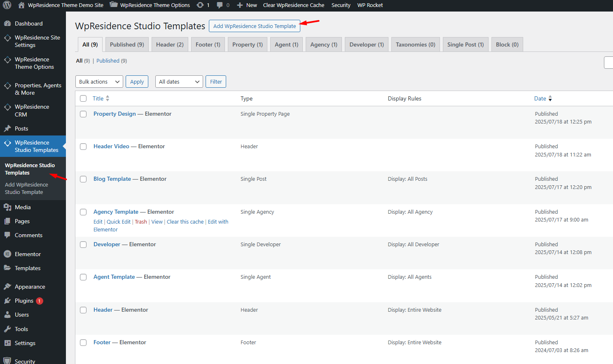Switch to the Agency (1) tab

click(x=324, y=44)
